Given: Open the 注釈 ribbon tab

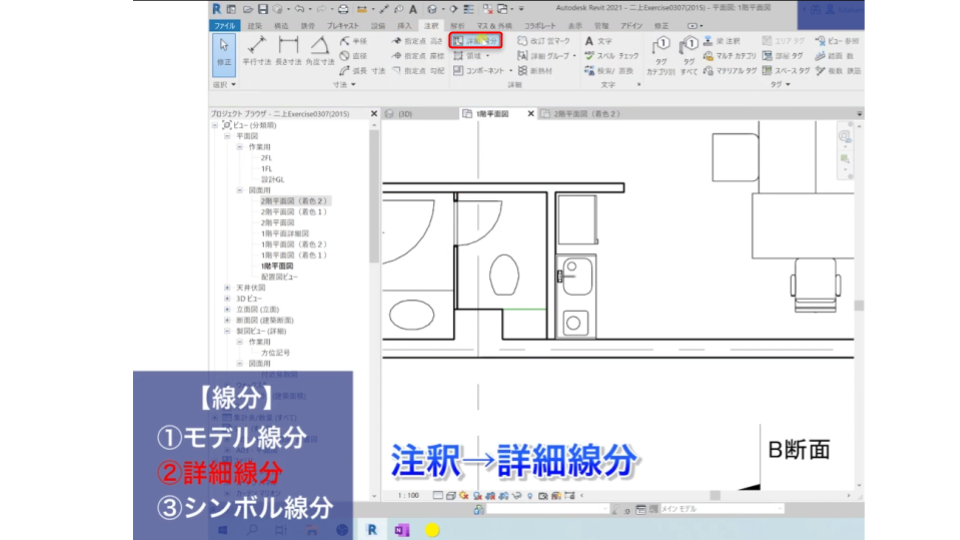Looking at the screenshot, I should (x=431, y=24).
